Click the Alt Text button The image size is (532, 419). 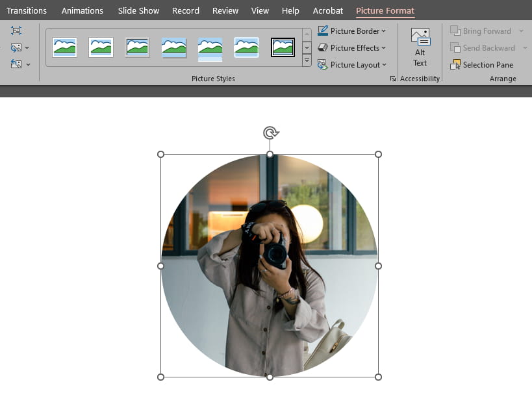420,47
